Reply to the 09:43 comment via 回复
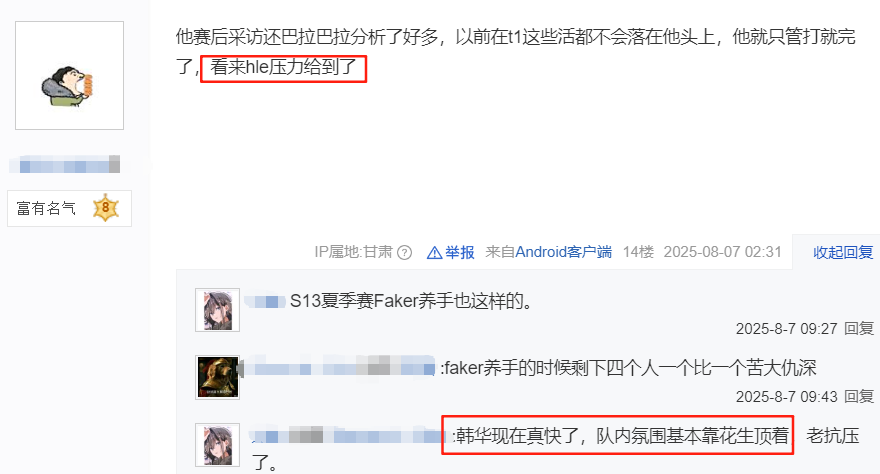 (859, 397)
